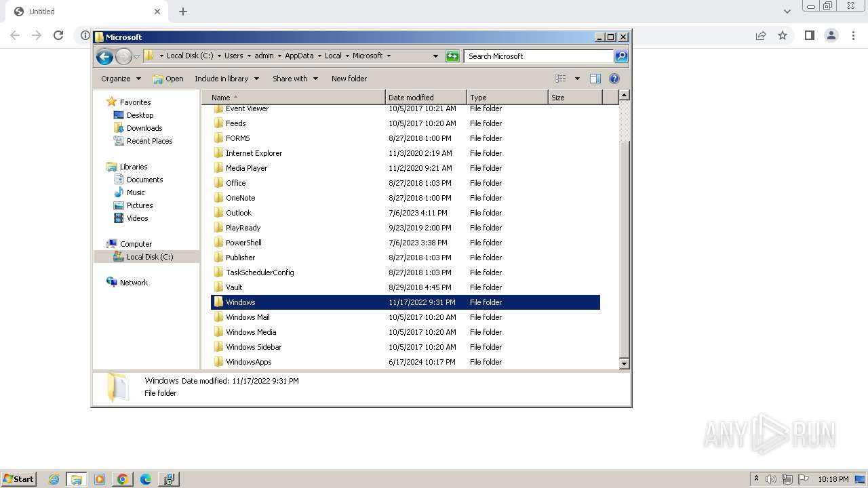Click the Search Microsoft input field
The image size is (868, 488).
click(539, 56)
